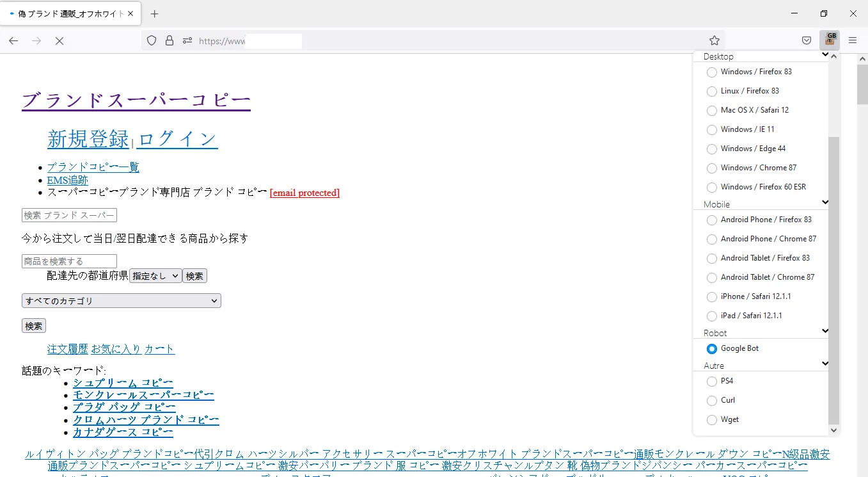Screen dimensions: 868x477
Task: Click the popup panel vertical scrollbar
Action: pos(833,280)
